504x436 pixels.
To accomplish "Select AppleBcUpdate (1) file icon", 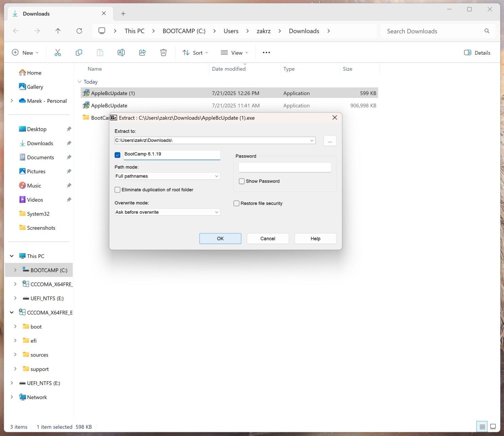I will (86, 93).
